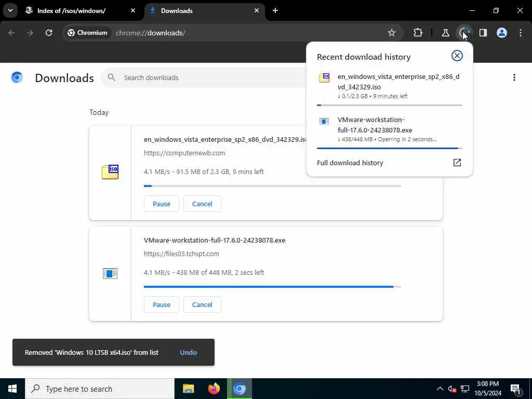This screenshot has width=532, height=399.
Task: Toggle the downloads toolbar icon
Action: pos(464,33)
